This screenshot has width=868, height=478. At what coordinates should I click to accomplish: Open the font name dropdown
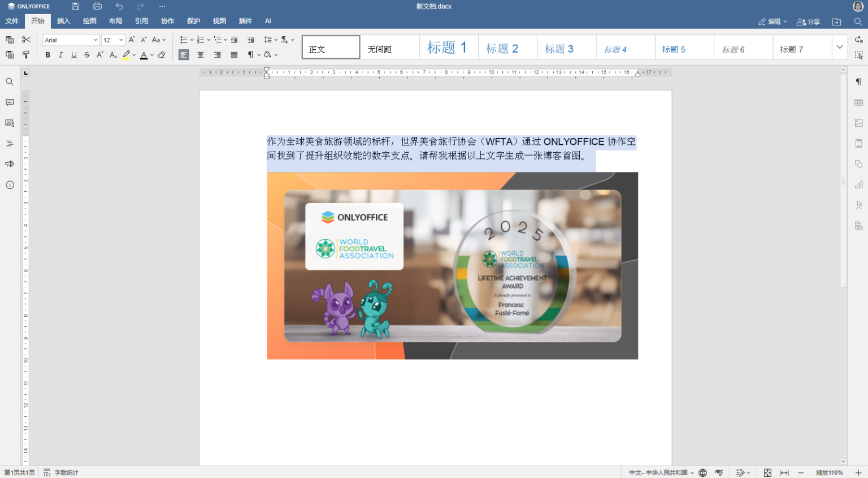point(95,40)
